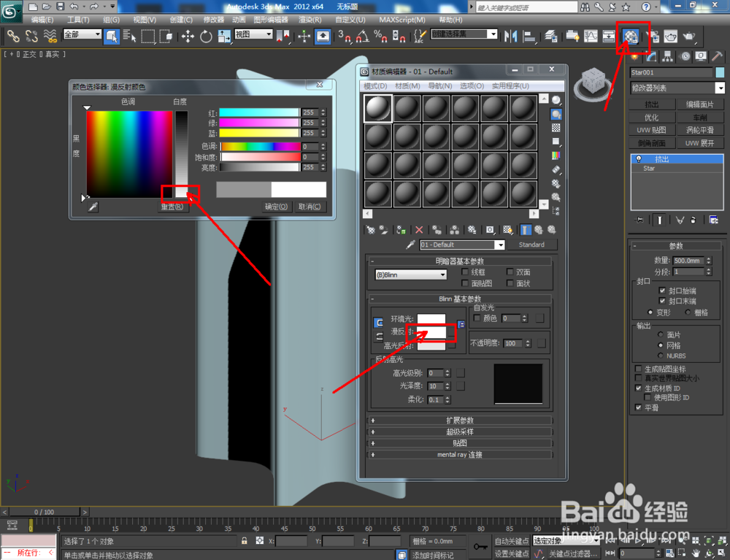Expand the 超级采样 rollout
730x560 pixels.
pyautogui.click(x=460, y=432)
